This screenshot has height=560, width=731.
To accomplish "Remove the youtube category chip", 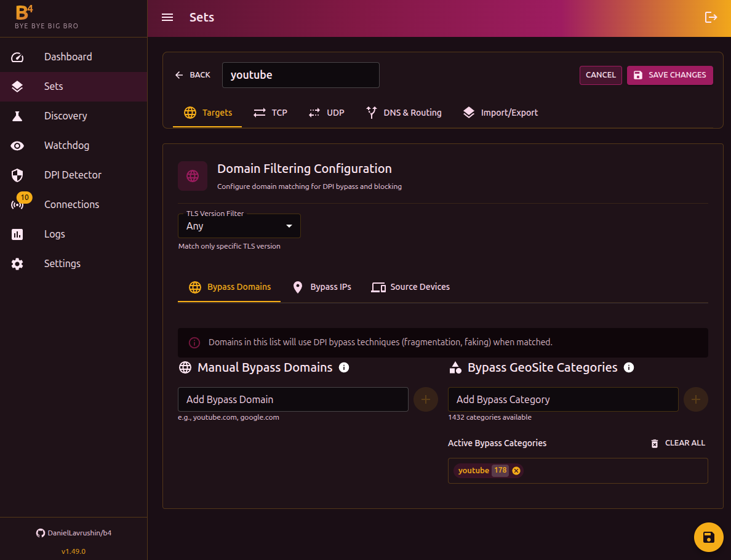I will (x=516, y=471).
